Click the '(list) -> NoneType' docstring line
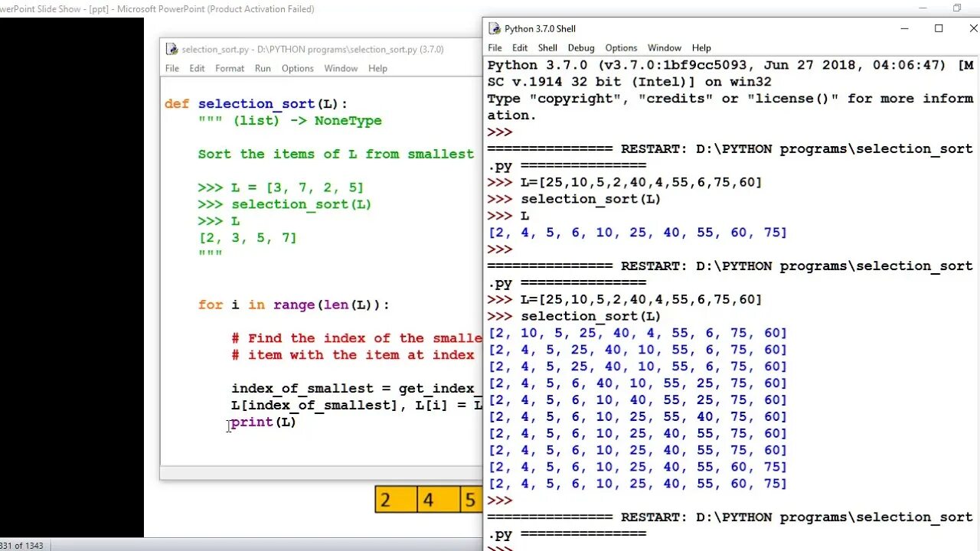Screen dimensions: 980x551 click(289, 121)
